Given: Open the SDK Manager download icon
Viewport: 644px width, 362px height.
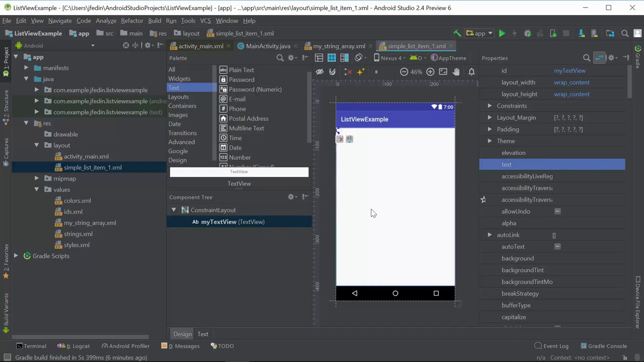Looking at the screenshot, I should click(x=582, y=33).
